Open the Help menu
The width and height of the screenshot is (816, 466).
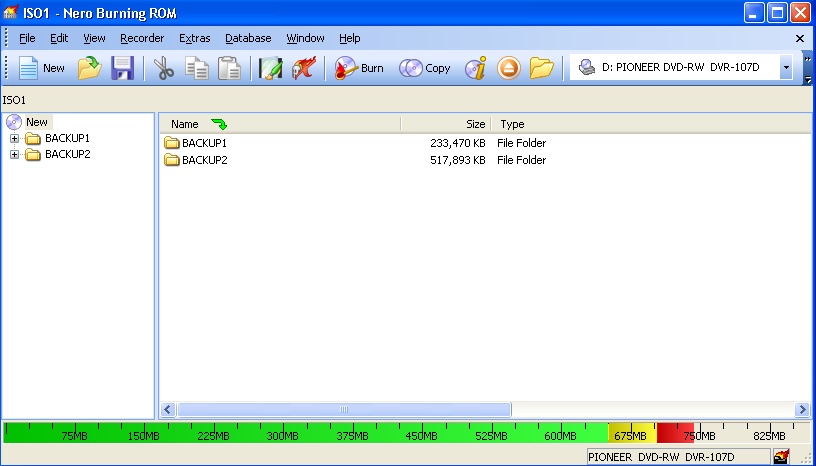350,38
